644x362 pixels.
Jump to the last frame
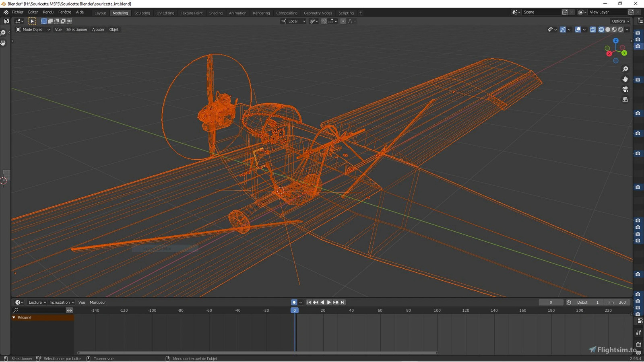(343, 302)
